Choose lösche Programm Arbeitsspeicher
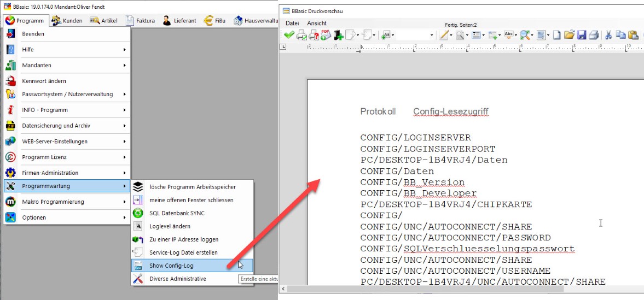Screen dimensions: 644x300 [192, 187]
